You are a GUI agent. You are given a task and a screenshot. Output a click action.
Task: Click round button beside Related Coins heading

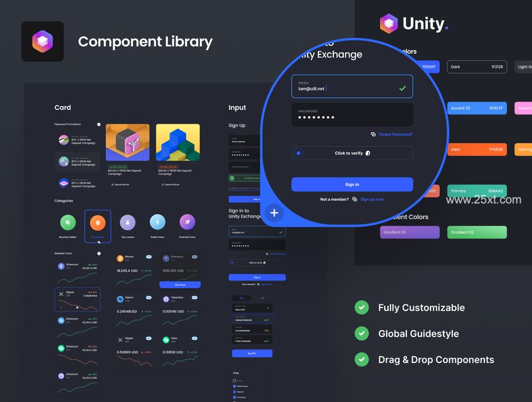[99, 254]
